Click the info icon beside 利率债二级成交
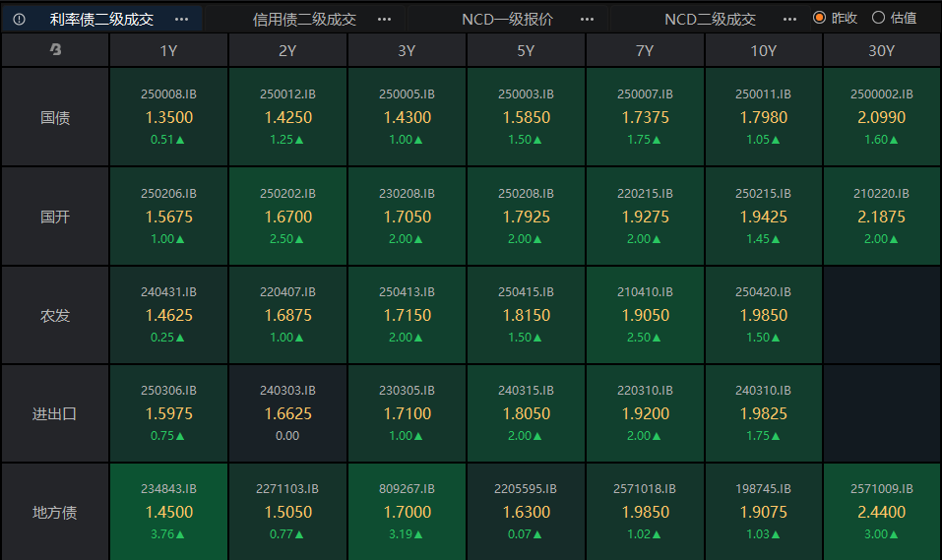Screen dimensions: 942x560 (x=20, y=20)
